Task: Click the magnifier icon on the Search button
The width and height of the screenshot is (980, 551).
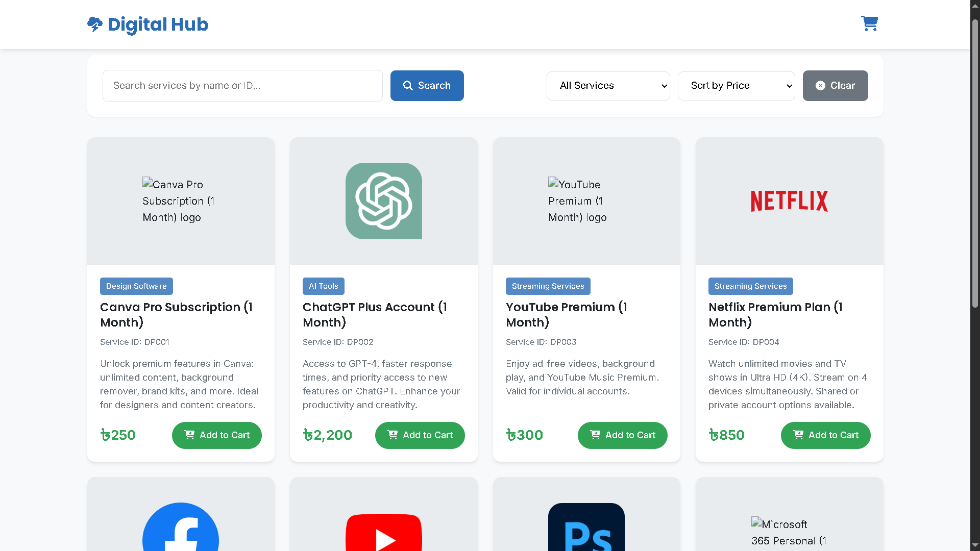Action: (x=408, y=86)
